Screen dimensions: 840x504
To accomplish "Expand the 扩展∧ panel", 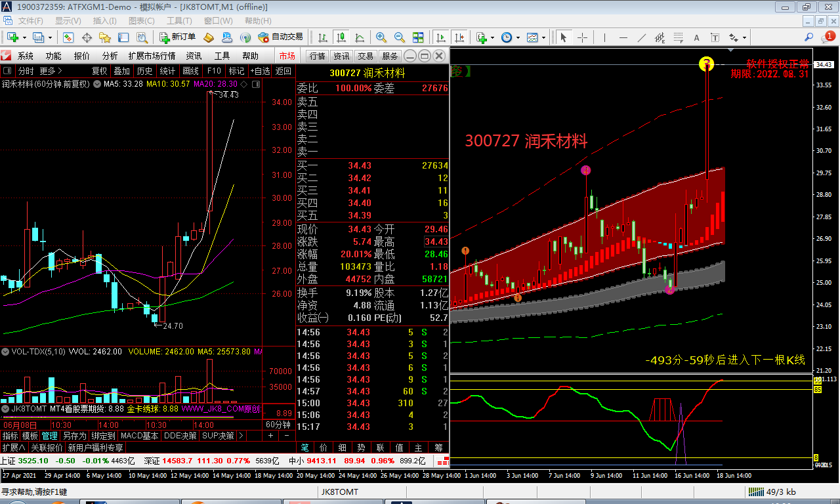I will [x=13, y=448].
